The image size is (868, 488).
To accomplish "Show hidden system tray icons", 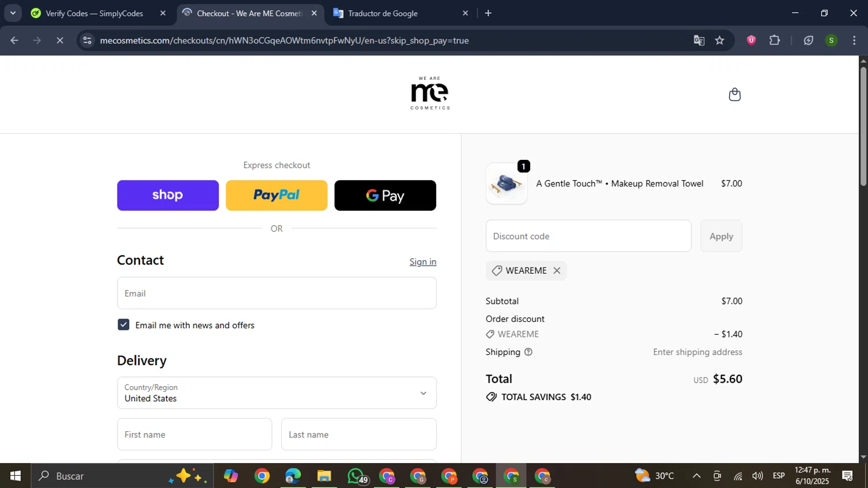I will (x=697, y=476).
